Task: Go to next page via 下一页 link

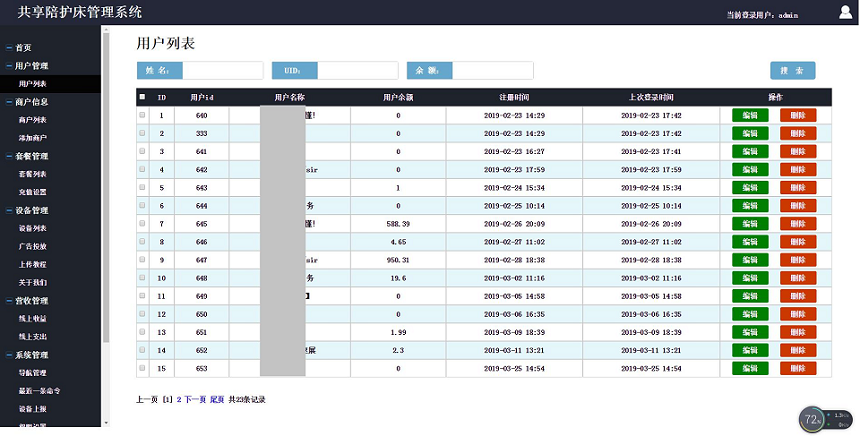Action: click(194, 399)
